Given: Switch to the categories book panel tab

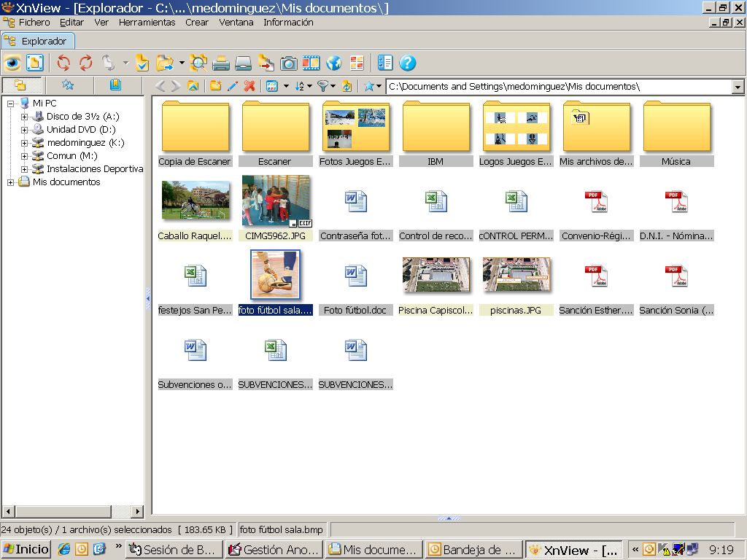Looking at the screenshot, I should [115, 85].
